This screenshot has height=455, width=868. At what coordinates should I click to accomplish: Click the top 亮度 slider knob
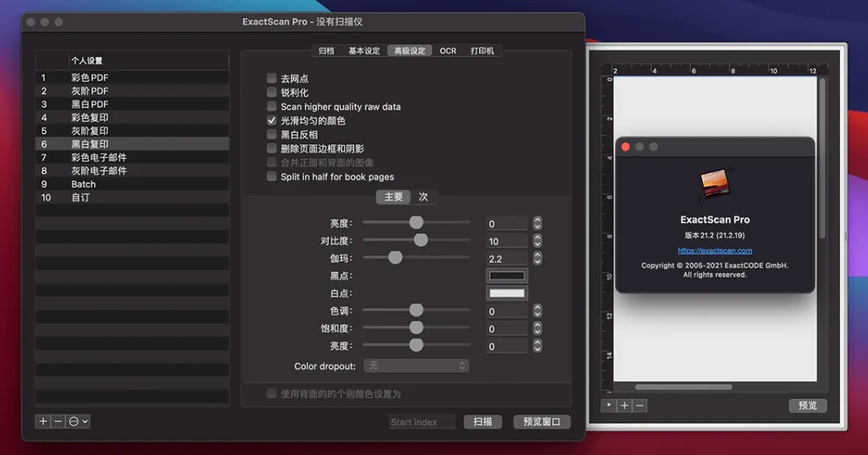click(417, 222)
